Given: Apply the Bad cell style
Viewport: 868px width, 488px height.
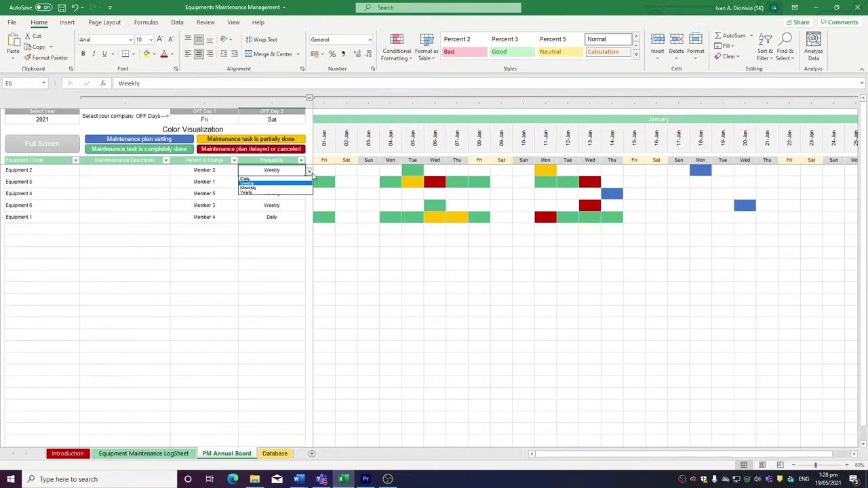Looking at the screenshot, I should (465, 52).
